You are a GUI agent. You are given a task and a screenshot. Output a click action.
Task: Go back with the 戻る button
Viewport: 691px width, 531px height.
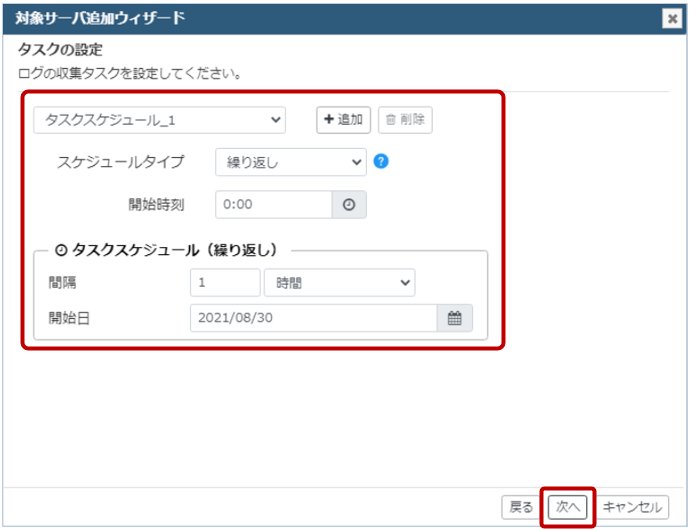(x=521, y=507)
